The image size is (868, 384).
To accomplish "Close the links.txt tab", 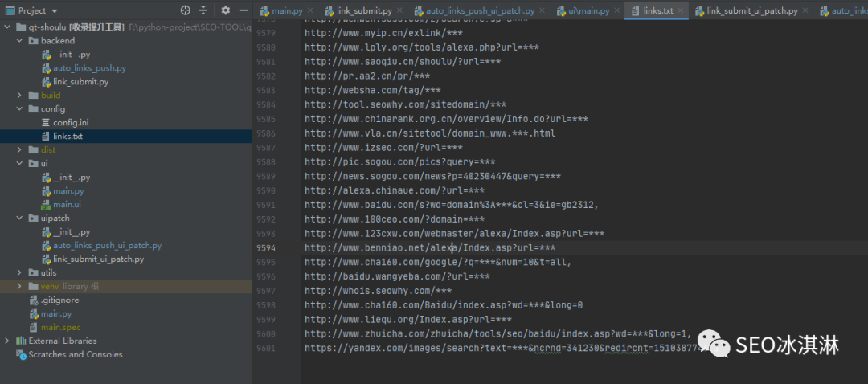I will point(680,10).
